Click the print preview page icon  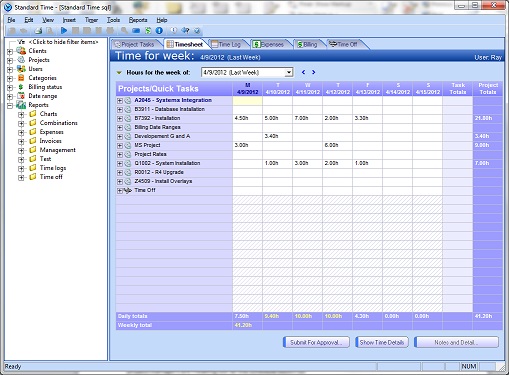(x=50, y=31)
